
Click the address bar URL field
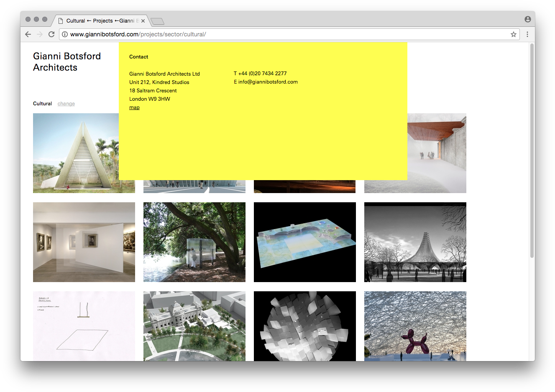(x=284, y=34)
